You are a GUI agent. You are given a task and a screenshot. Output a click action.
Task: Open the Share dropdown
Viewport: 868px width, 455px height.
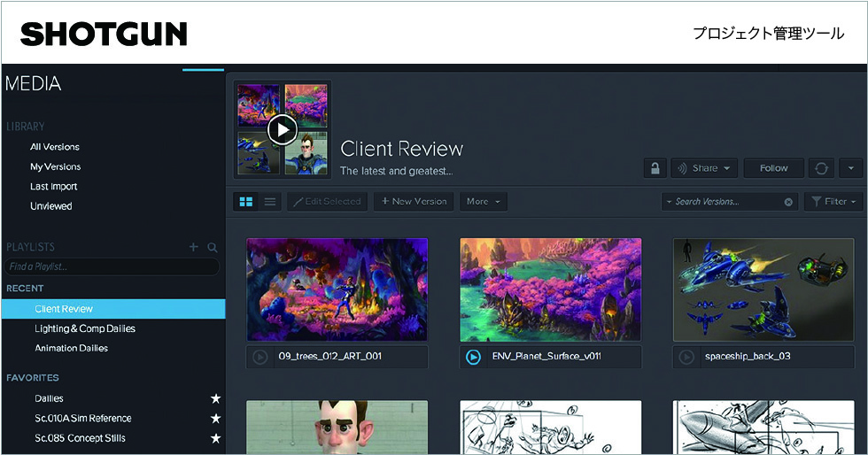704,168
